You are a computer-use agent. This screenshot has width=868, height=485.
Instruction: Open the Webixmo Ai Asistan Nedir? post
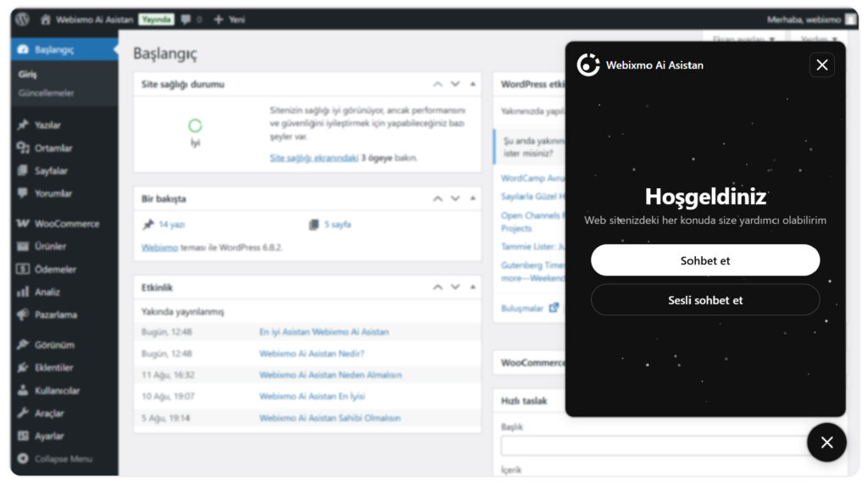coord(311,354)
